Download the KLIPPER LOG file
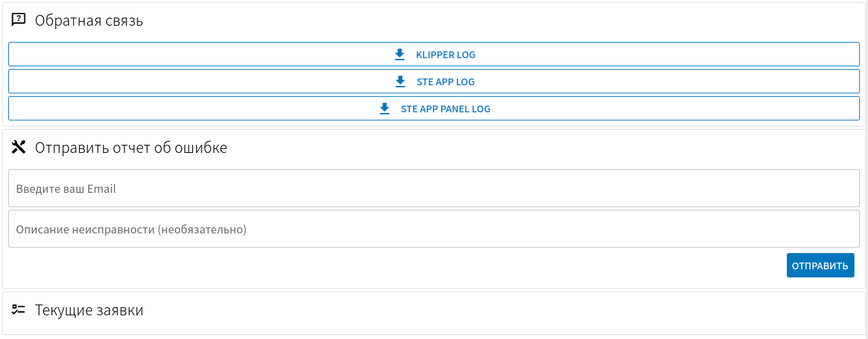 434,54
